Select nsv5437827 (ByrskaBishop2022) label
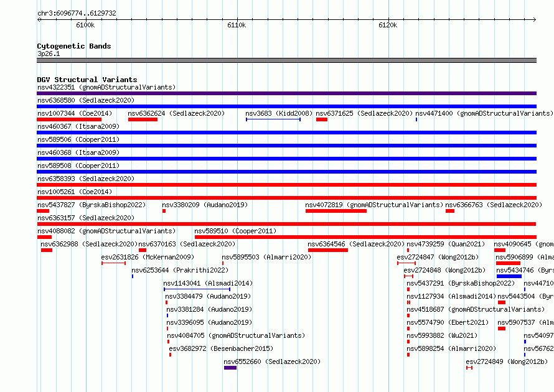This screenshot has height=392, width=554. coord(92,205)
